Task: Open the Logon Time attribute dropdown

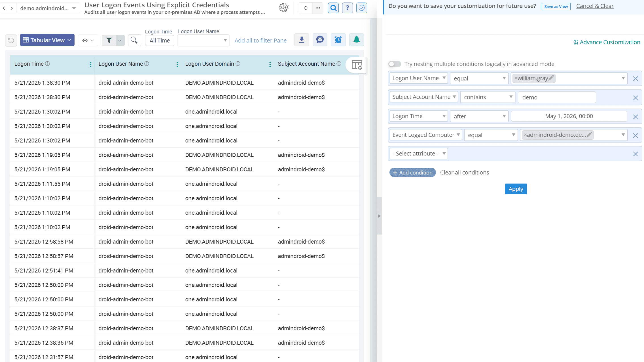Action: click(419, 116)
